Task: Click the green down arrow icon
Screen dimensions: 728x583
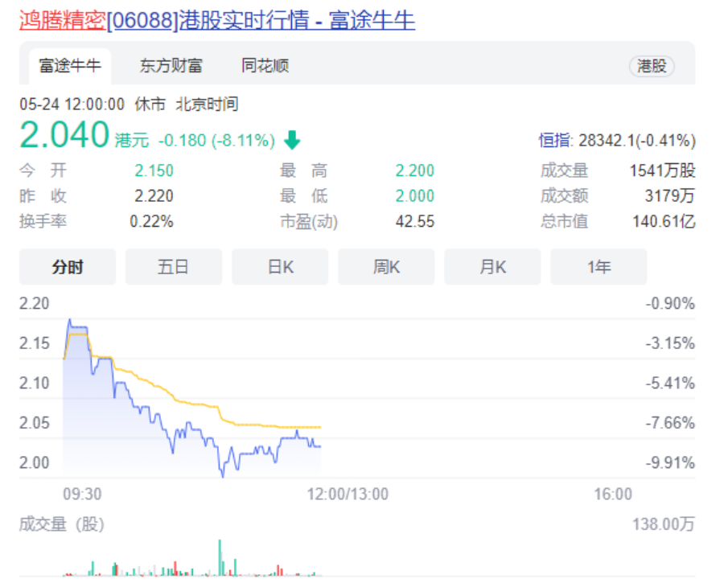Action: pos(292,141)
